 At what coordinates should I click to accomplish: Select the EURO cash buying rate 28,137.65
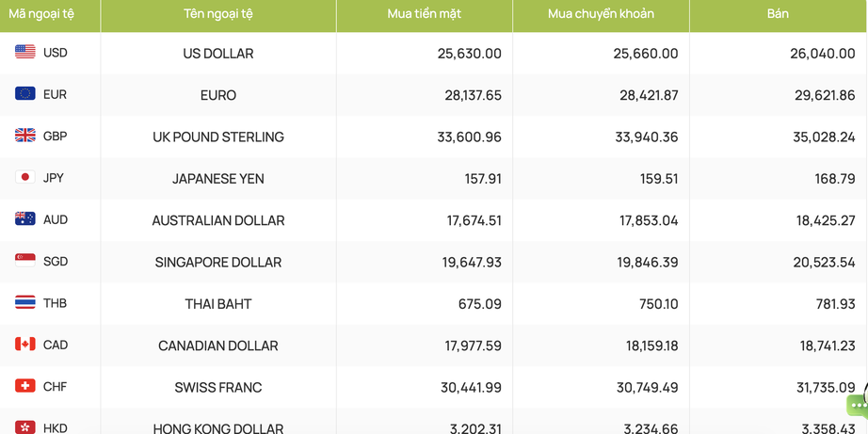point(474,95)
